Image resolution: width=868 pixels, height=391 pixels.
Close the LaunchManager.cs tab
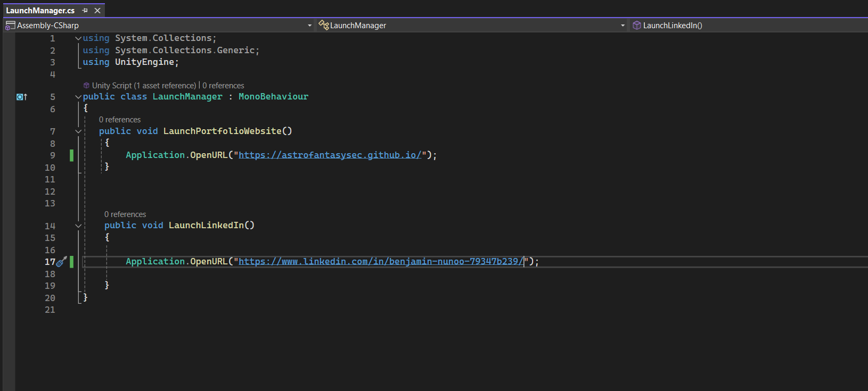[x=97, y=11]
